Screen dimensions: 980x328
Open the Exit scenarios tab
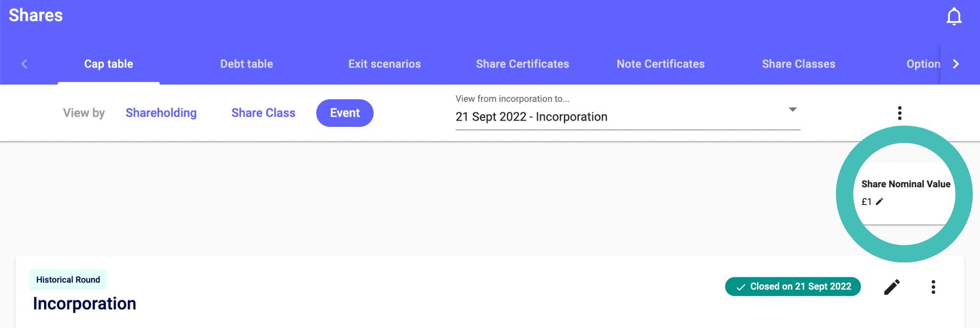point(384,64)
